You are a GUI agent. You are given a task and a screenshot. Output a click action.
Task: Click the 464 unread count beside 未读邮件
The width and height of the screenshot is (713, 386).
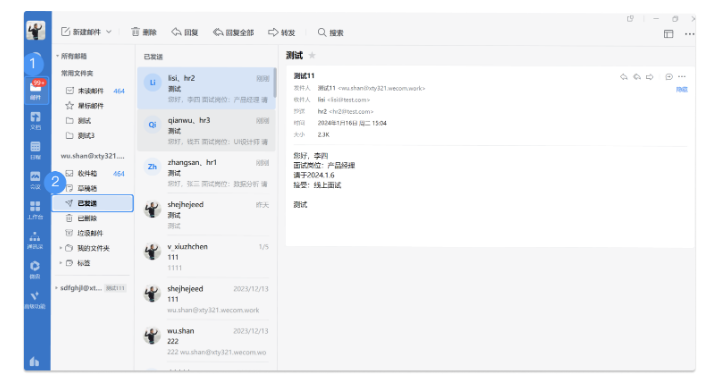pyautogui.click(x=119, y=91)
